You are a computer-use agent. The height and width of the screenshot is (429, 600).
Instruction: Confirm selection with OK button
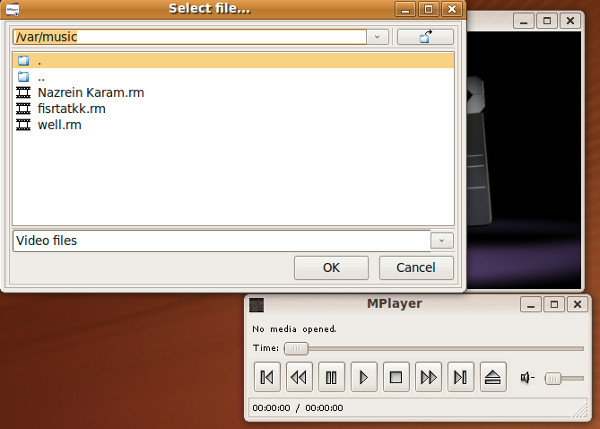(x=331, y=268)
